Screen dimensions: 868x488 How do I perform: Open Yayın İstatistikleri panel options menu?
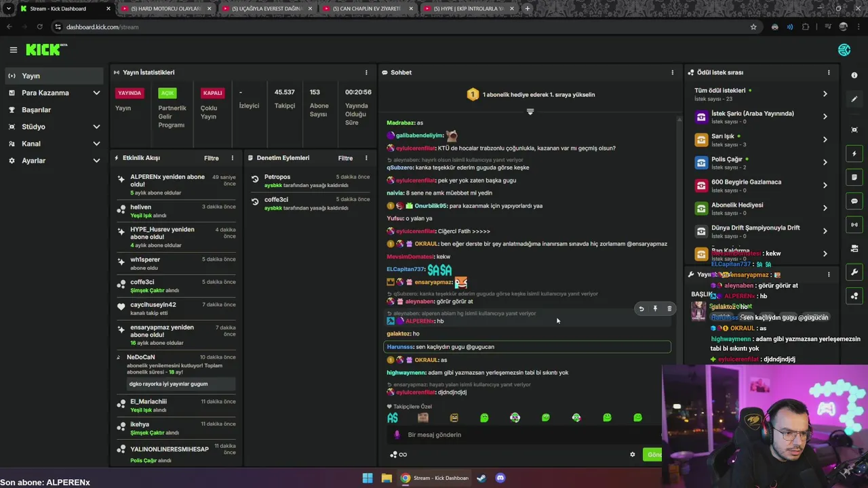366,73
